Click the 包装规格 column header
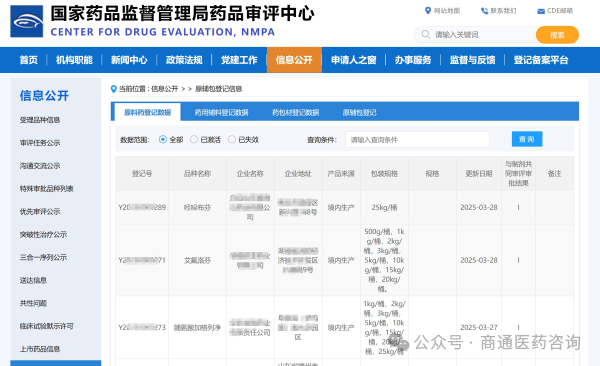Image resolution: width=600 pixels, height=366 pixels. pyautogui.click(x=384, y=174)
